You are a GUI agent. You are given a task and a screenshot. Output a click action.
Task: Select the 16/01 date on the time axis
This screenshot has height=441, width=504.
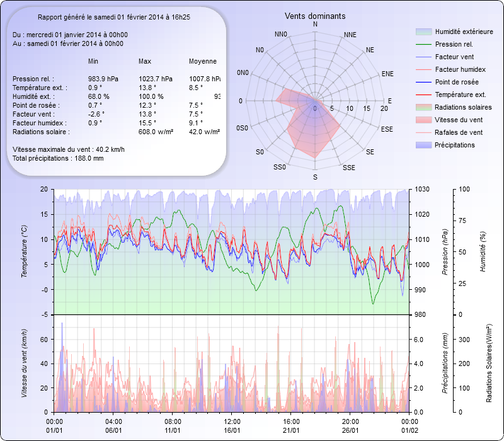[232, 430]
